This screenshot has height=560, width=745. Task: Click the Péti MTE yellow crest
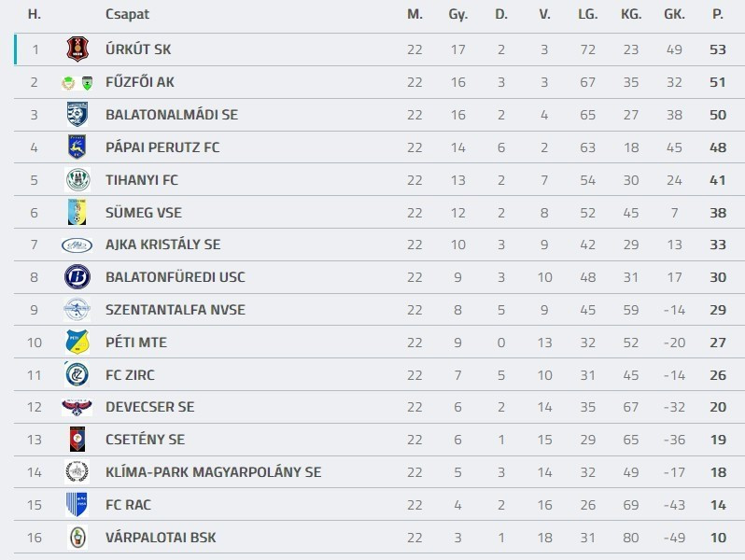click(77, 343)
